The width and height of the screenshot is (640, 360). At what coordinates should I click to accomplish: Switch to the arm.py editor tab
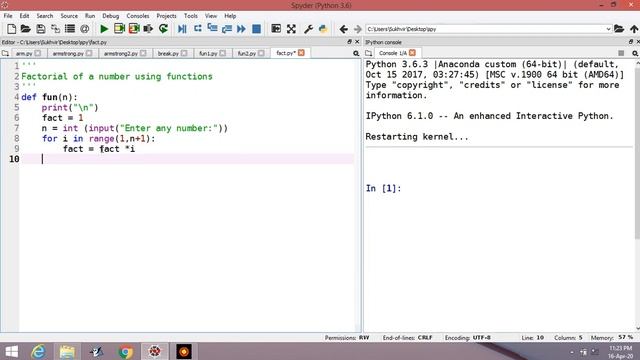point(24,53)
